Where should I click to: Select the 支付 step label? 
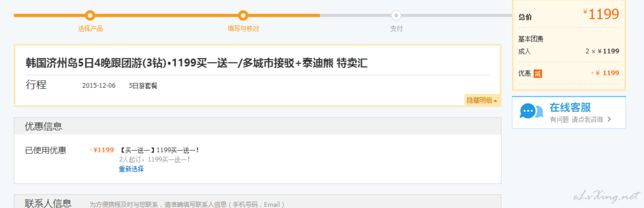click(x=396, y=28)
